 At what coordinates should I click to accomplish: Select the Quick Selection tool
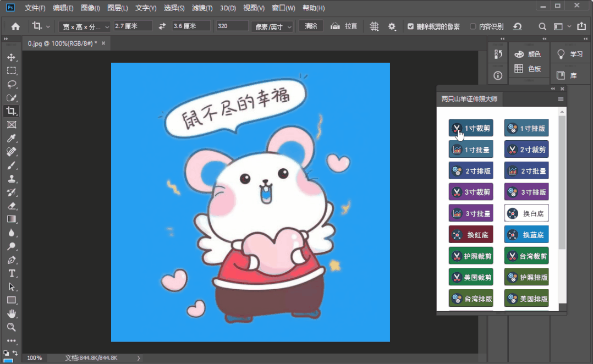click(12, 97)
